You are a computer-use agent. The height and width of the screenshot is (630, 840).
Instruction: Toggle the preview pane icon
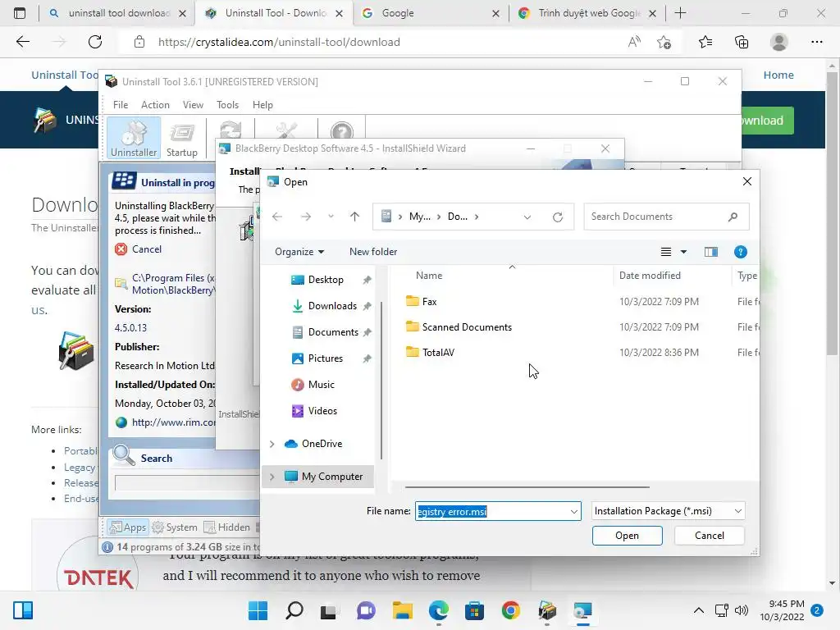click(711, 252)
